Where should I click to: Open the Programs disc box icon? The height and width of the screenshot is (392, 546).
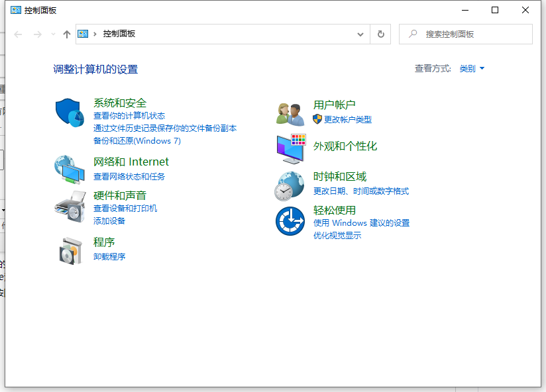pos(70,250)
